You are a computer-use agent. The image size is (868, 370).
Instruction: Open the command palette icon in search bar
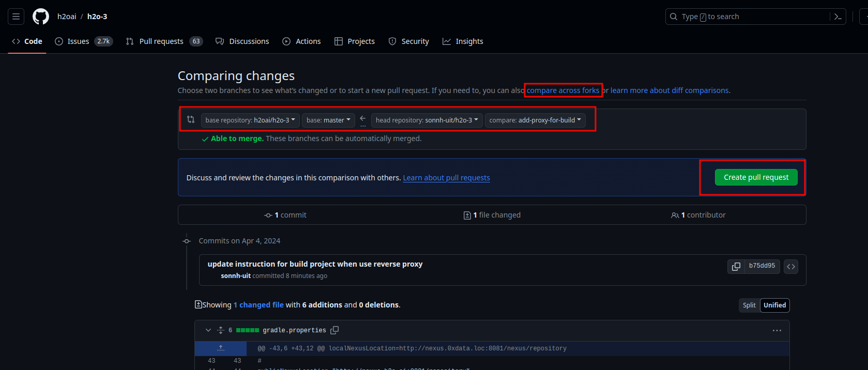(838, 17)
